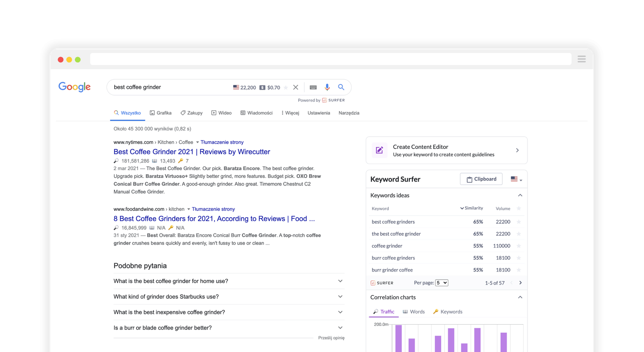The width and height of the screenshot is (644, 352).
Task: Click the browser address bar
Action: click(x=330, y=59)
